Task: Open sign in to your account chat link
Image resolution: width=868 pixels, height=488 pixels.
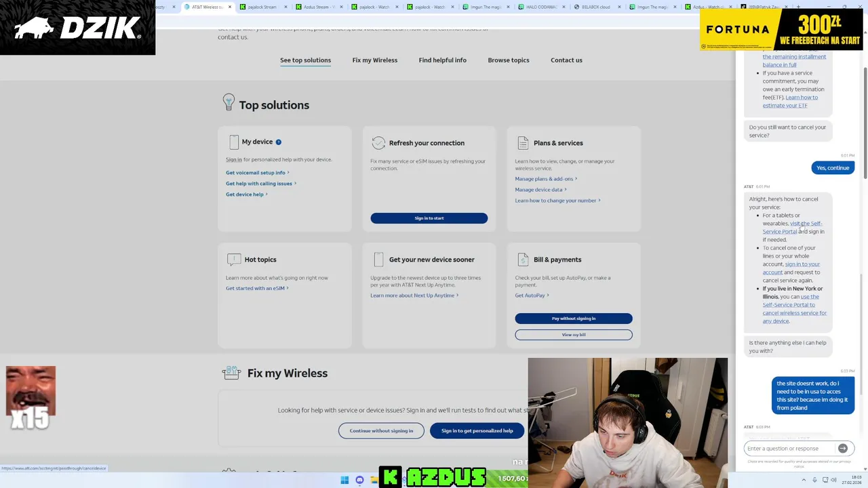Action: click(791, 268)
